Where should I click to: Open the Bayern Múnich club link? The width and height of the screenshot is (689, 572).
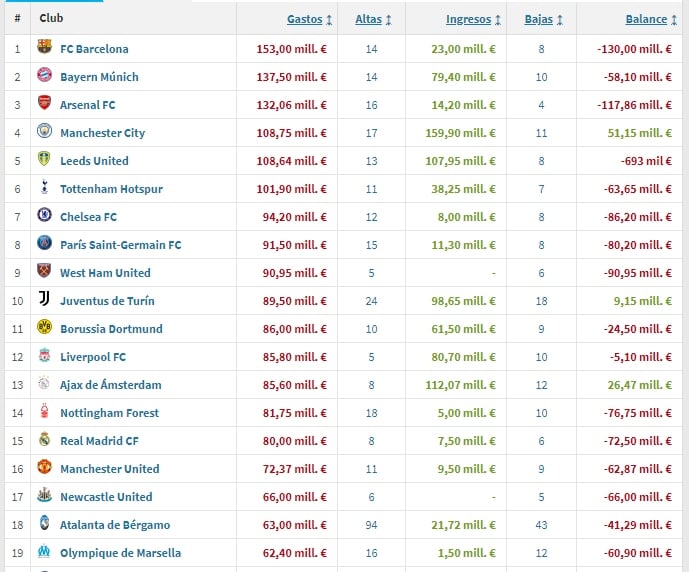(x=99, y=77)
